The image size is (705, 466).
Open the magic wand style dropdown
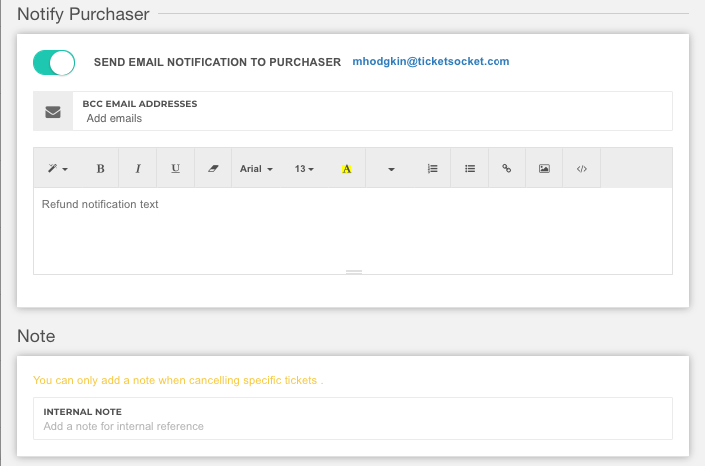click(x=58, y=169)
